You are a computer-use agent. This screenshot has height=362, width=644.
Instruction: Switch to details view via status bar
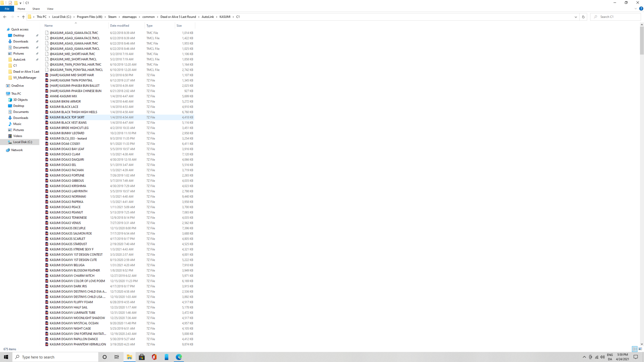point(634,349)
